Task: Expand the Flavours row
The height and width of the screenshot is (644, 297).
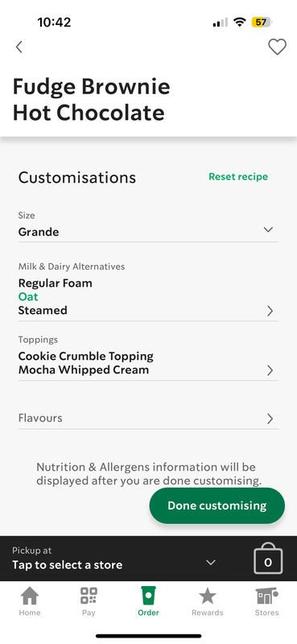Action: point(148,419)
